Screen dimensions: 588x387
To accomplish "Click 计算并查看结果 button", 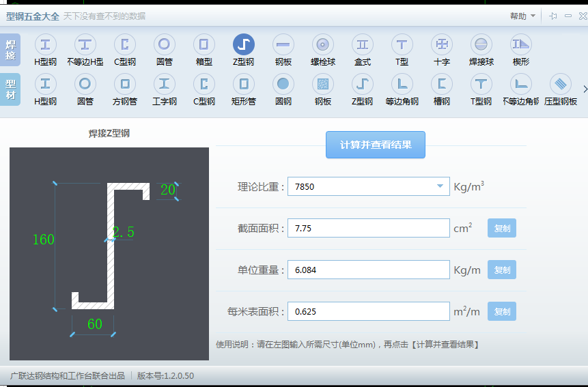I will (x=376, y=145).
